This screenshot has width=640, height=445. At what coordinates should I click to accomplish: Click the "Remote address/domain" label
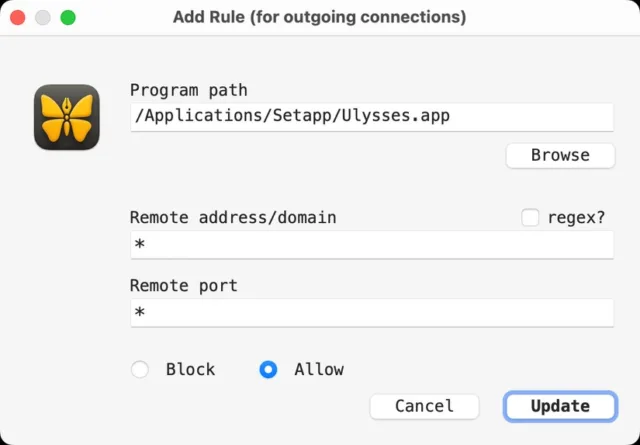click(x=233, y=218)
